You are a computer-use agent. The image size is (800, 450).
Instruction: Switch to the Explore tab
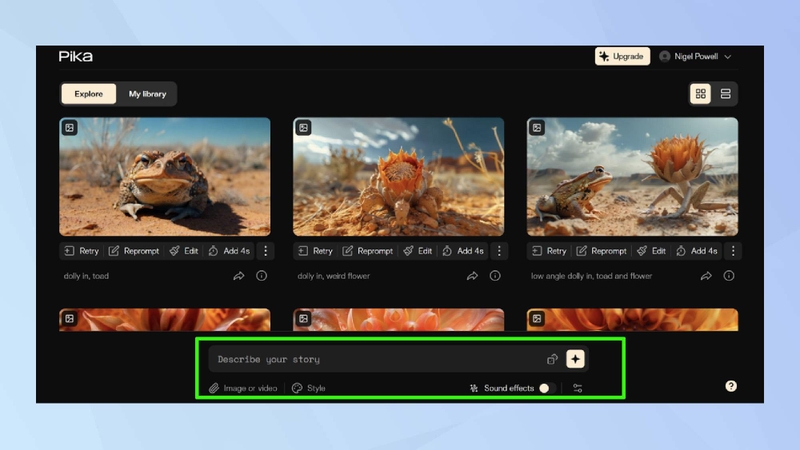tap(89, 94)
